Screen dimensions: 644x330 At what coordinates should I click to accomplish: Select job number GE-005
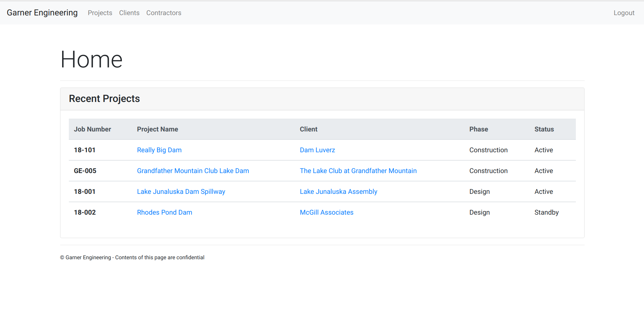tap(85, 171)
